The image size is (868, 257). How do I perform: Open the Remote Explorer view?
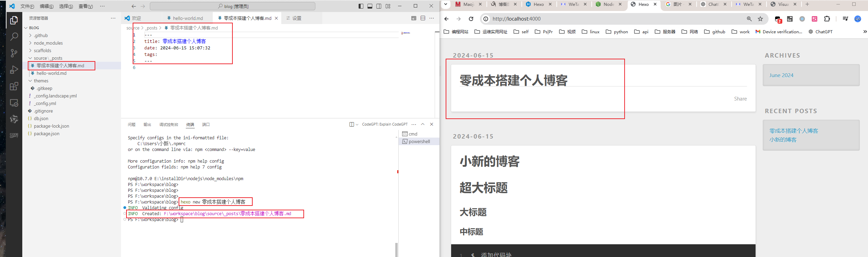(x=14, y=103)
